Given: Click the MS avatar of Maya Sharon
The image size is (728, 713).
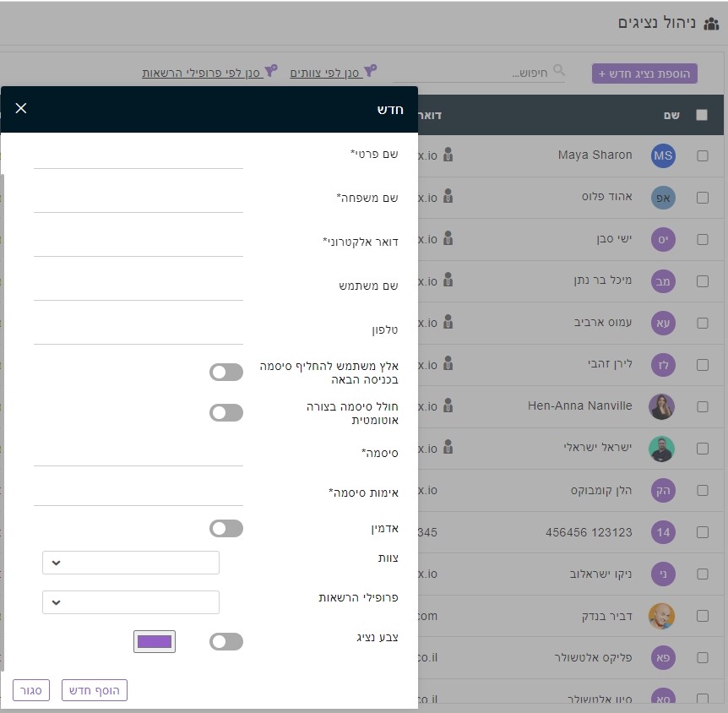Looking at the screenshot, I should (x=662, y=155).
